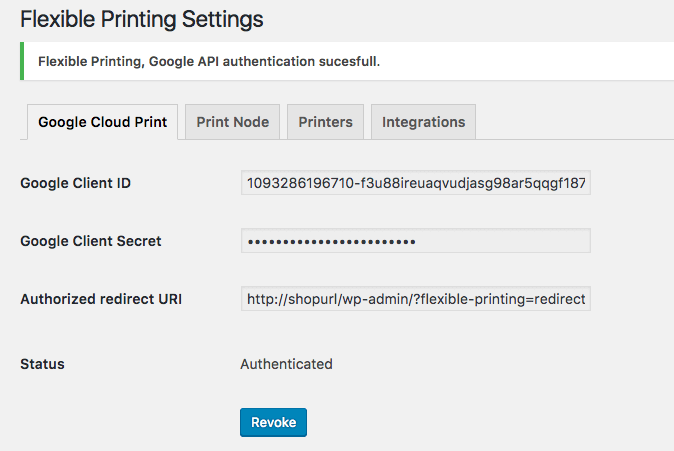Screen dimensions: 674x451
Task: Click the Flexible Printing Settings heading
Action: (142, 19)
